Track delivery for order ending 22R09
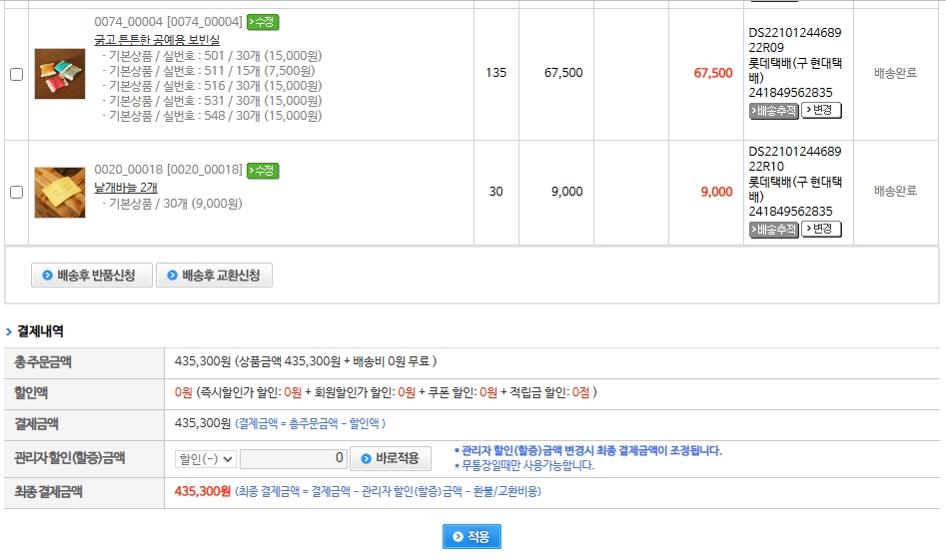Image resolution: width=946 pixels, height=560 pixels. [x=774, y=111]
